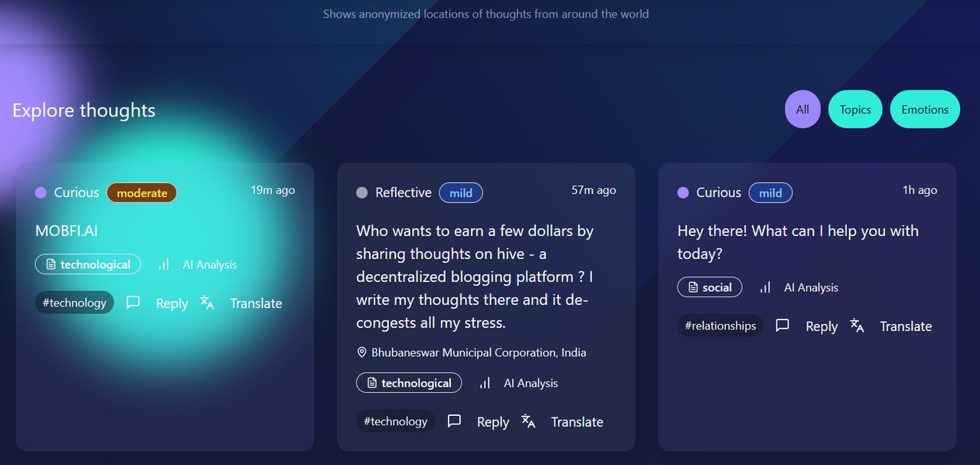980x465 pixels.
Task: Click the mild badge on the Reflective card
Action: (461, 193)
